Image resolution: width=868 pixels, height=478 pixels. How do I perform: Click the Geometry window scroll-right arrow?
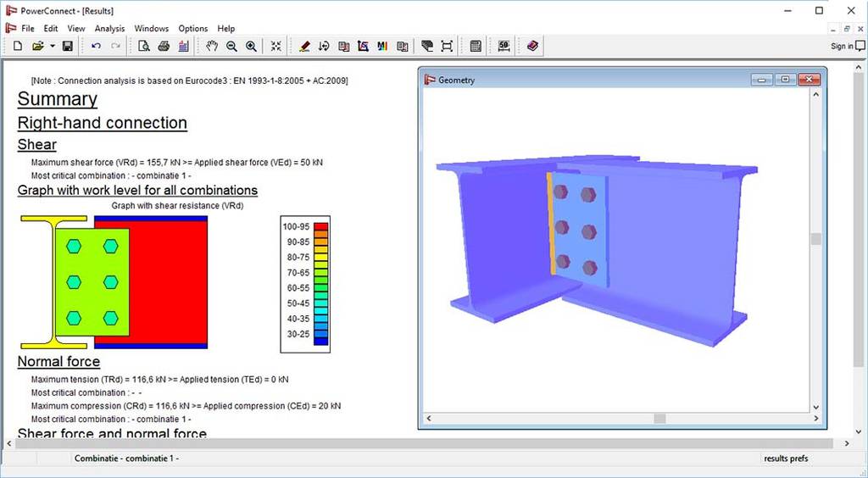point(815,419)
